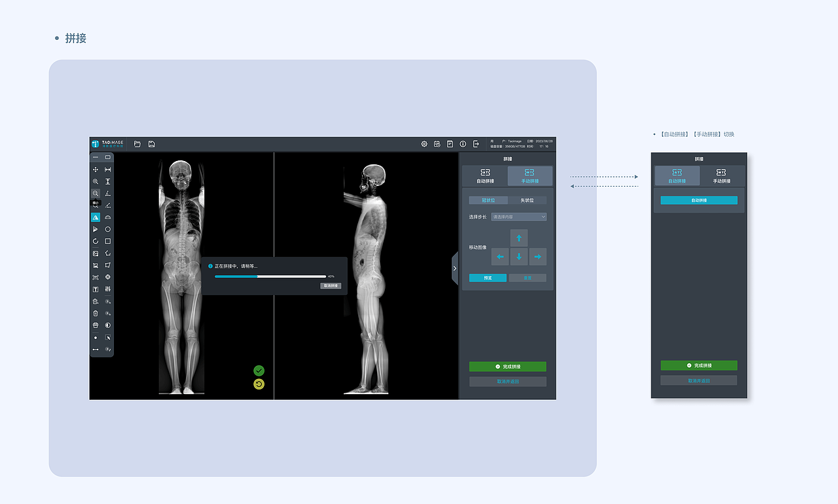Click 完成拼接 in standalone side panel
The width and height of the screenshot is (838, 504).
[699, 365]
